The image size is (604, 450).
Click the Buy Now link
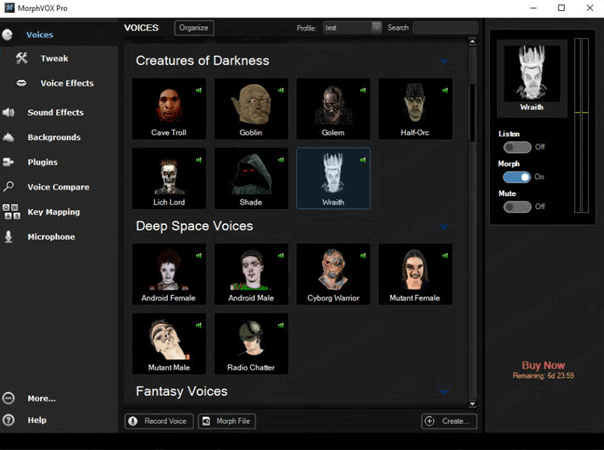coord(543,365)
